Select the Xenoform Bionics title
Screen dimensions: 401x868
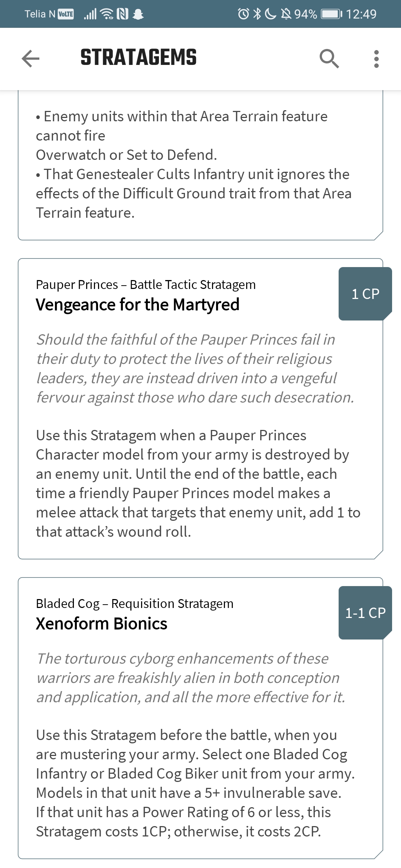point(101,624)
